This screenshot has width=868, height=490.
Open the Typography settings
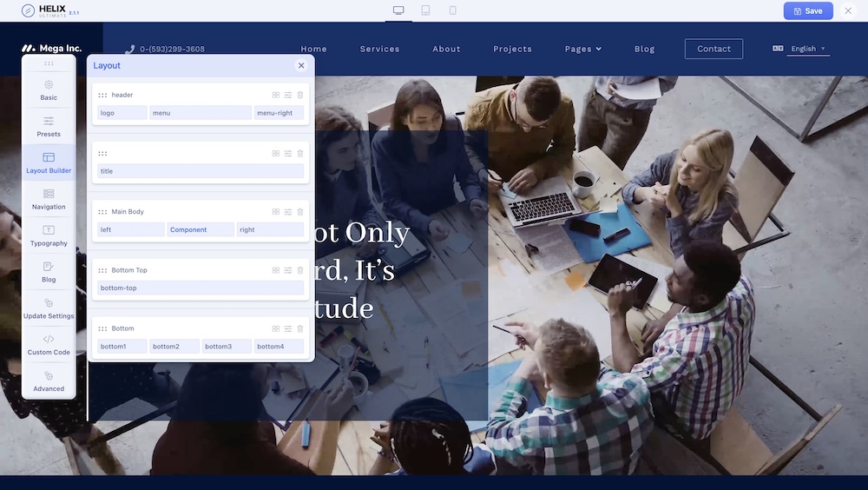(49, 235)
